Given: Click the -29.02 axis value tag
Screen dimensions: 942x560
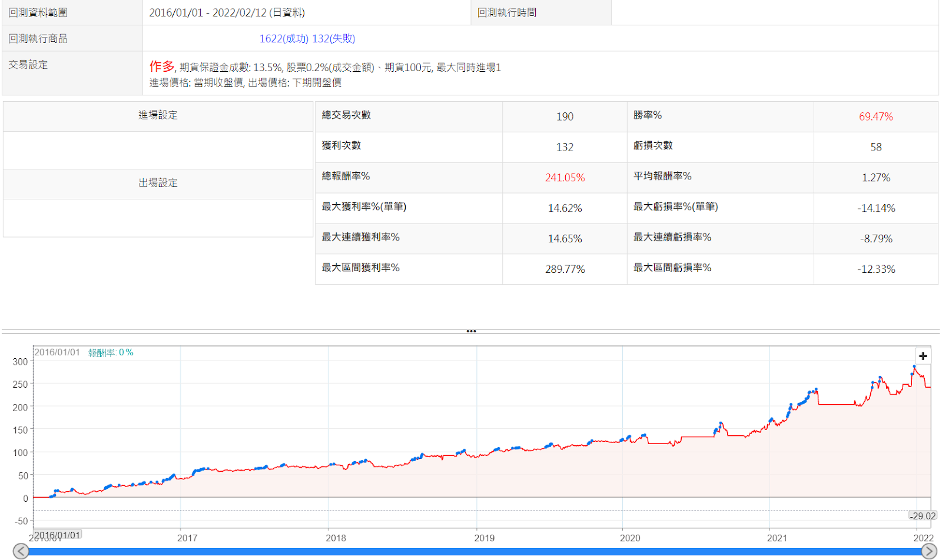Looking at the screenshot, I should tap(922, 516).
